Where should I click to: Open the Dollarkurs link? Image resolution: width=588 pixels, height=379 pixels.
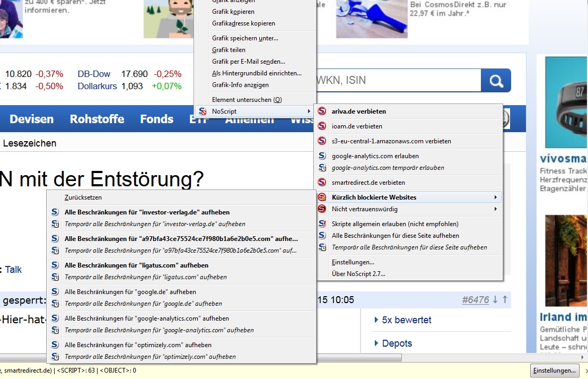(x=97, y=86)
